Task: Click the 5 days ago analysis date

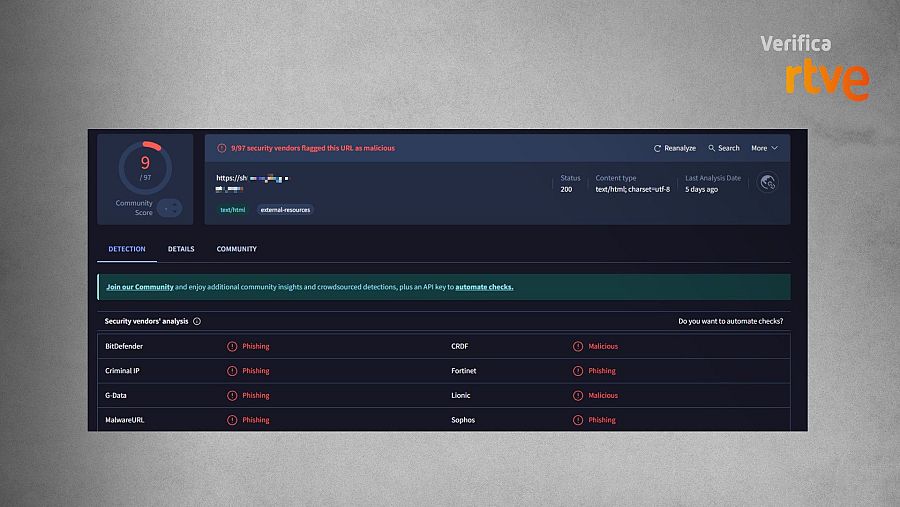Action: (701, 189)
